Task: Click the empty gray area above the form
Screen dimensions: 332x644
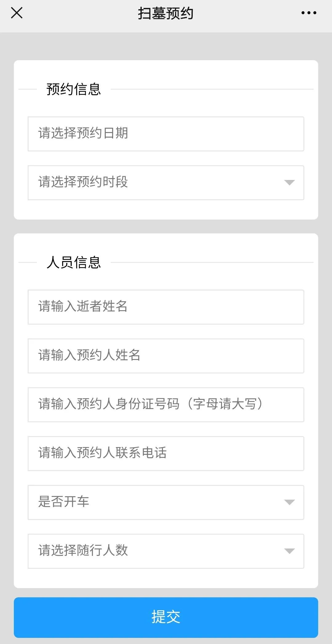Action: 166,46
